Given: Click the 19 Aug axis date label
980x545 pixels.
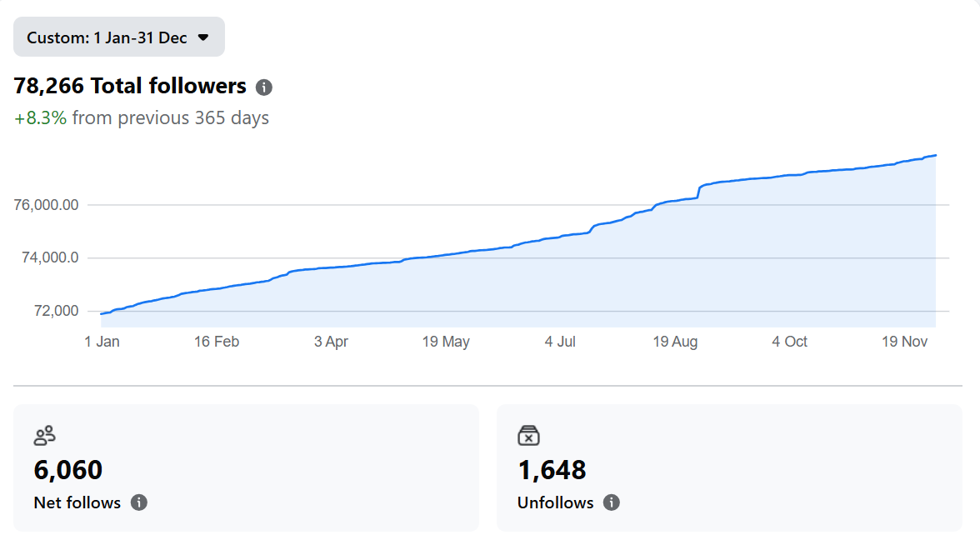Looking at the screenshot, I should (x=675, y=342).
